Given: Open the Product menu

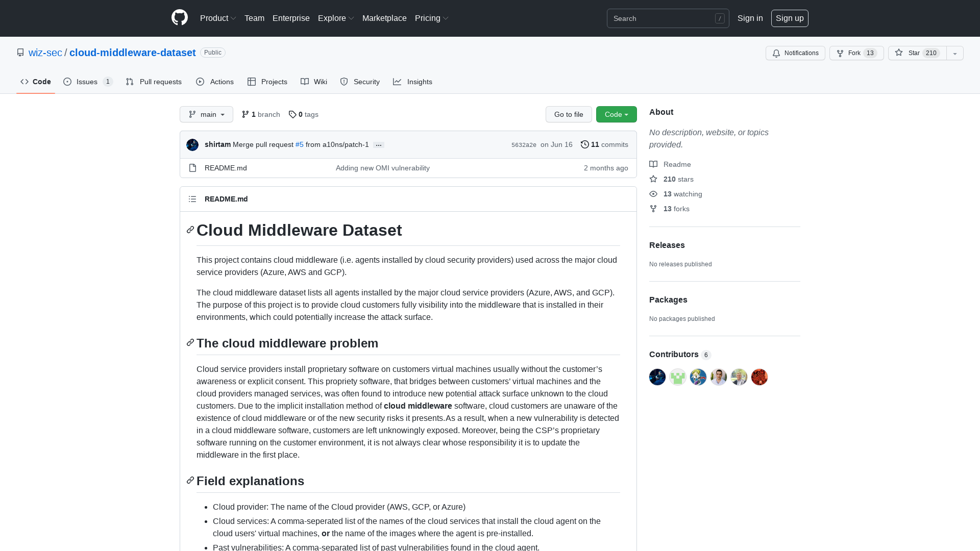Looking at the screenshot, I should (x=218, y=18).
